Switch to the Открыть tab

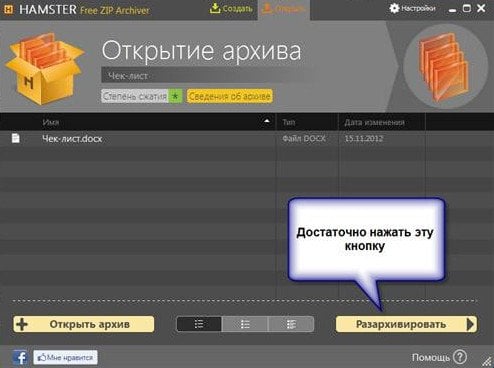[284, 9]
